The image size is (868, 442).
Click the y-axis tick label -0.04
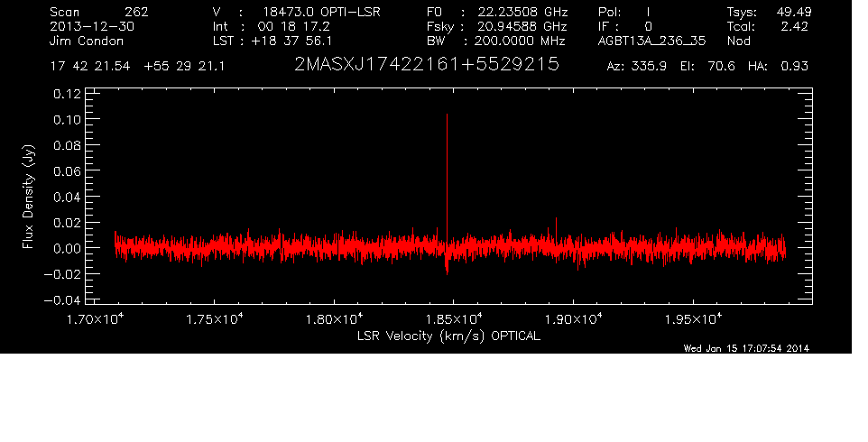pos(62,300)
